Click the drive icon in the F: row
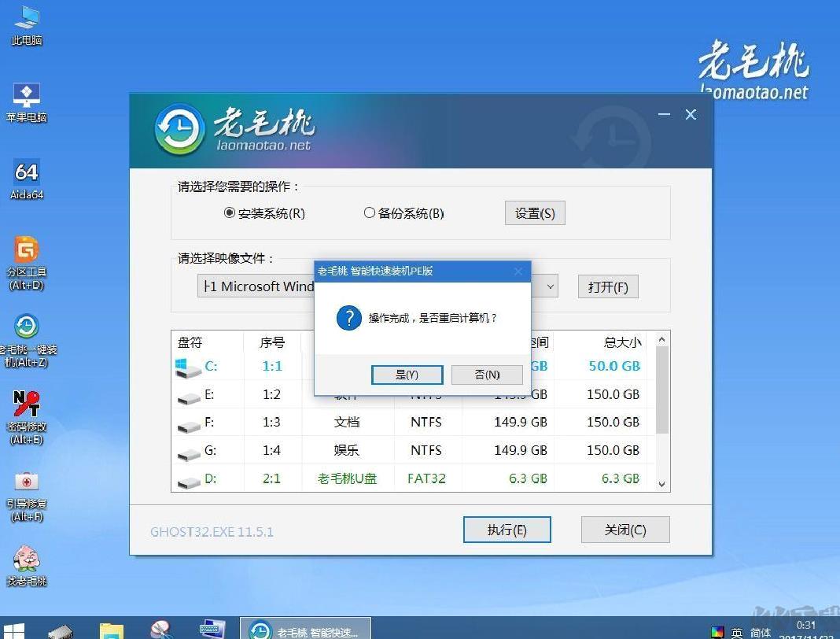 click(188, 426)
